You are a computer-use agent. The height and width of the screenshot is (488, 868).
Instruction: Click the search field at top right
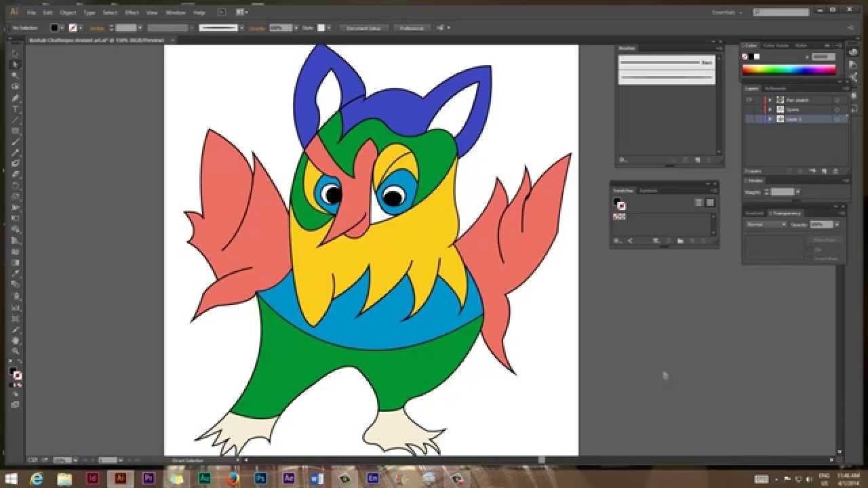(781, 12)
